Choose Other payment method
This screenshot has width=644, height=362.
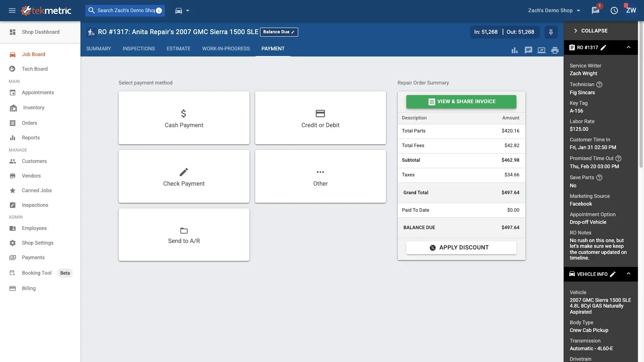[x=321, y=176]
